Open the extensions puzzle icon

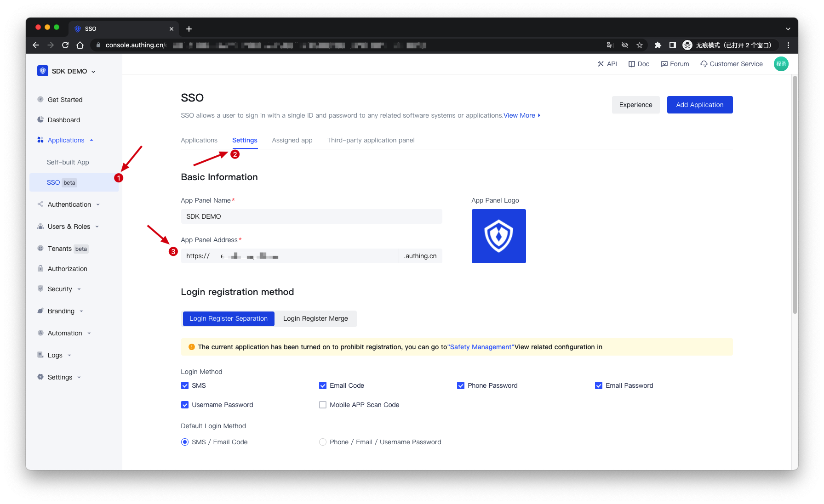[658, 45]
